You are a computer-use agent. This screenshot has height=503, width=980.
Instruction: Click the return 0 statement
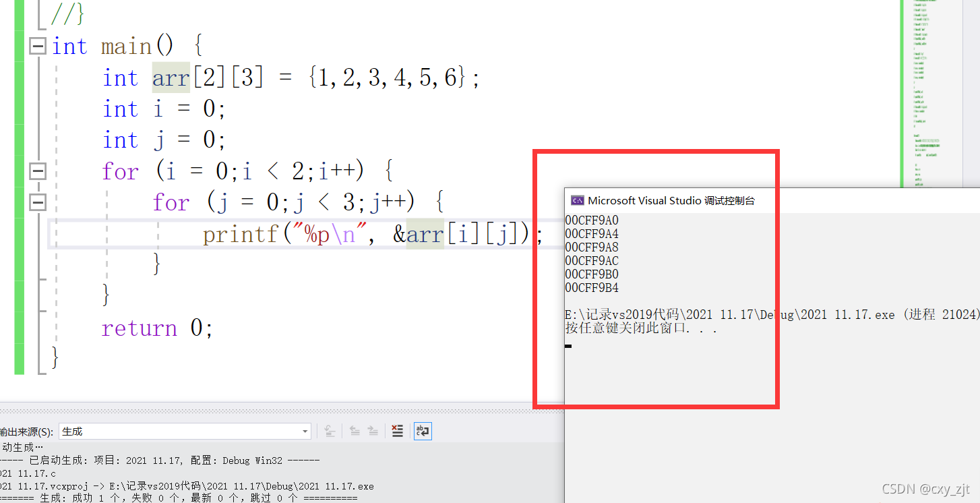point(157,328)
